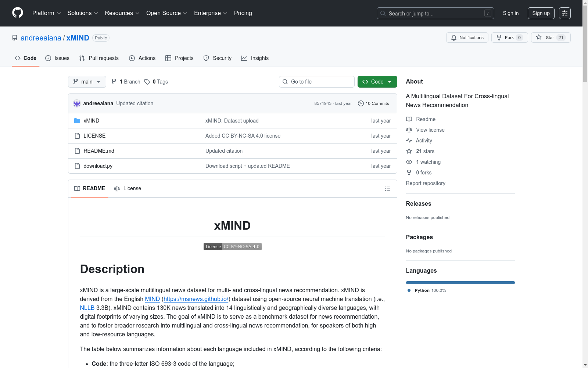Open the xMIND folder
This screenshot has width=588, height=368.
point(92,121)
